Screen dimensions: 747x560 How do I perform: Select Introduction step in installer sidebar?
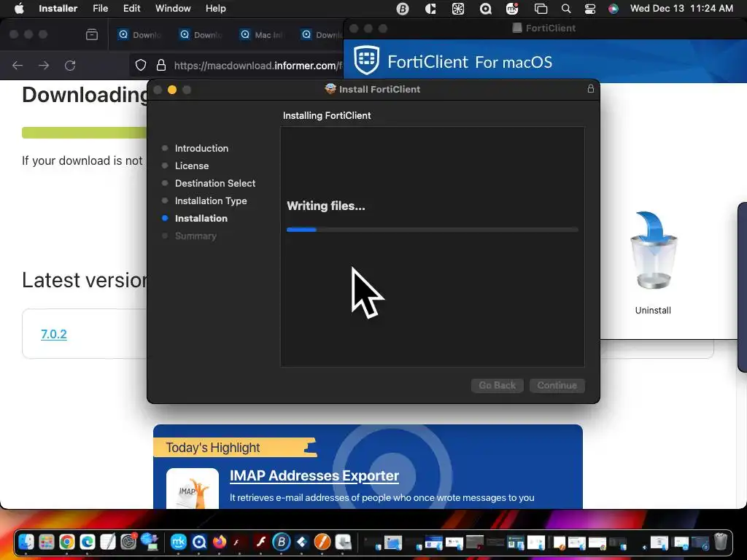[x=201, y=148]
